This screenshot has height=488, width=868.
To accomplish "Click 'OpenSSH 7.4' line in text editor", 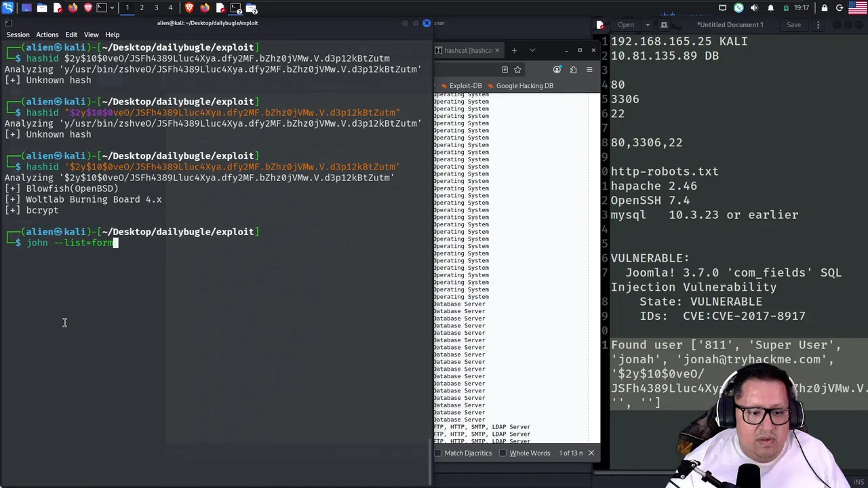I will pyautogui.click(x=650, y=200).
